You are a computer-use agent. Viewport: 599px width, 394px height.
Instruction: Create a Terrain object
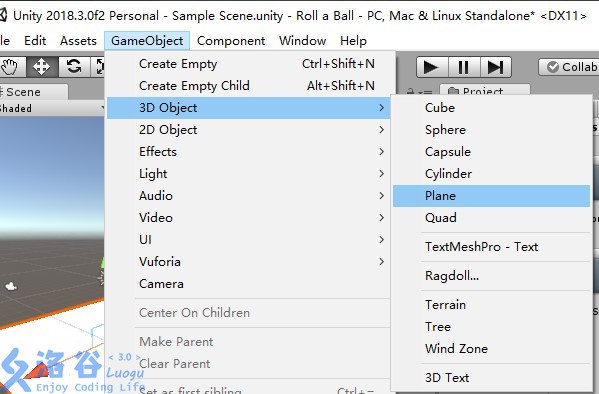tap(491, 305)
